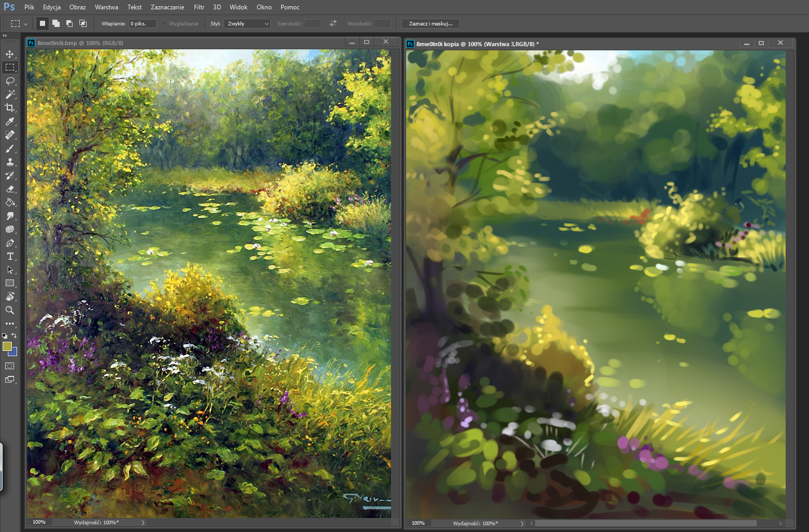This screenshot has height=532, width=809.
Task: Select the Crop tool
Action: (x=10, y=108)
